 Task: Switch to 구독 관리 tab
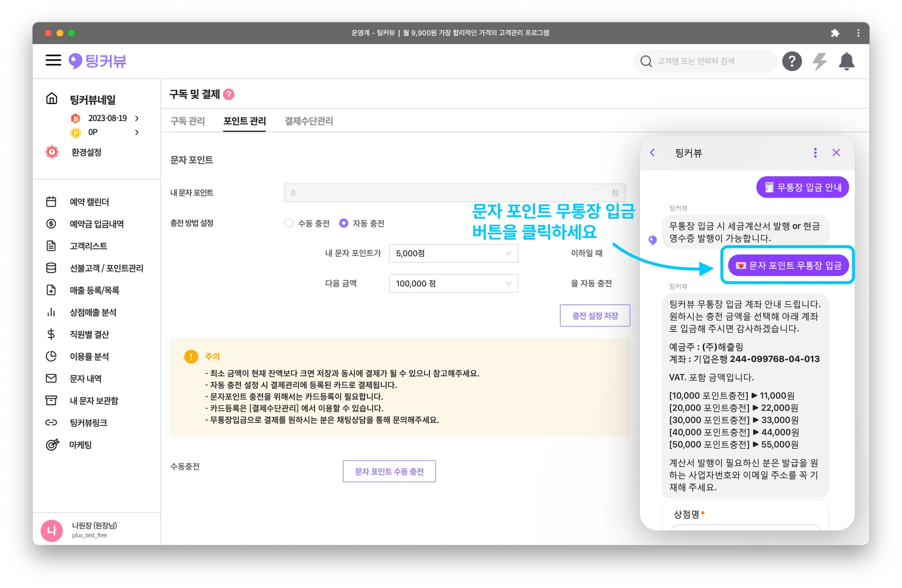[188, 121]
